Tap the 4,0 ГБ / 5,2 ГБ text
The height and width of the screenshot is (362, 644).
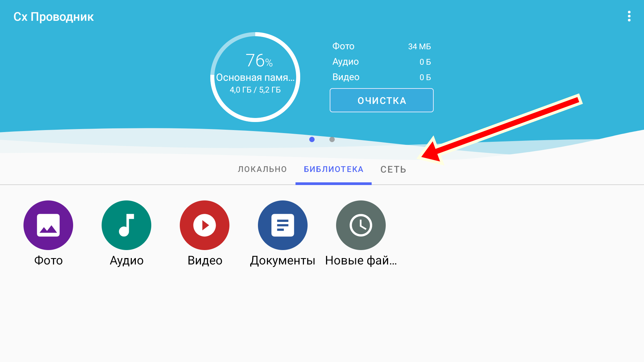(255, 90)
